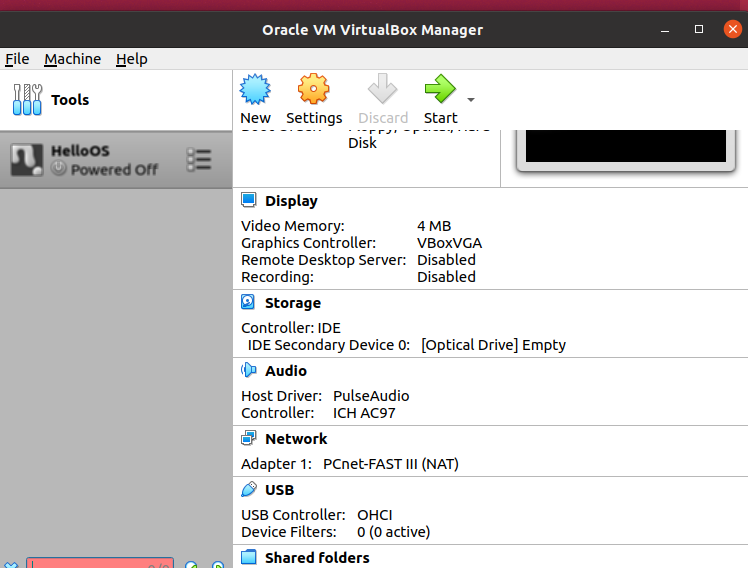
Task: Click the Network section icon
Action: (x=249, y=439)
